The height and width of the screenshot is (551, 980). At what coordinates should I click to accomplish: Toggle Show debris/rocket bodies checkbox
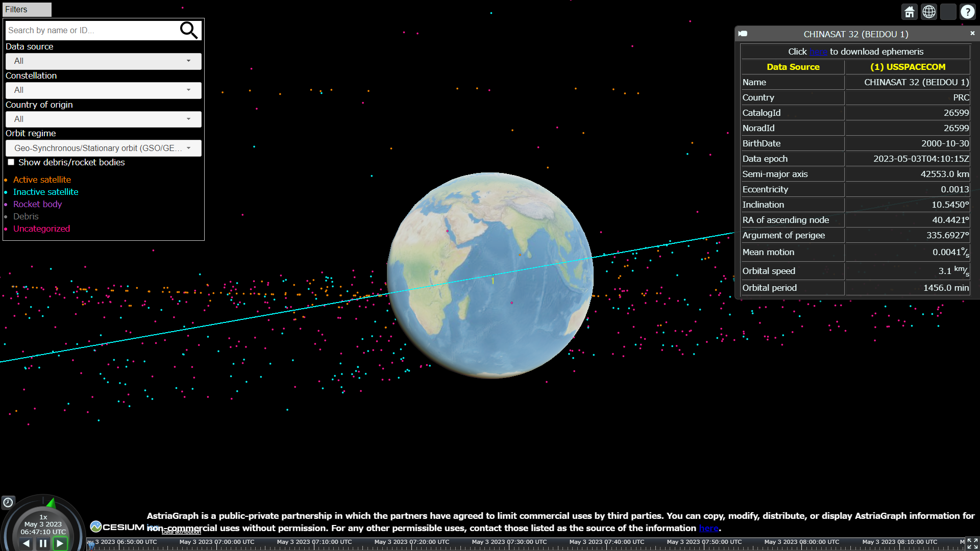[11, 162]
